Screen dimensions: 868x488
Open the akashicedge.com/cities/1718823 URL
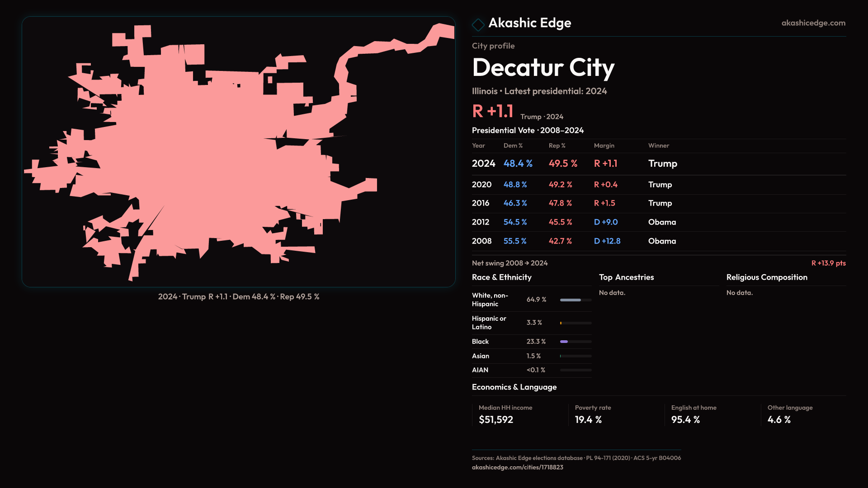coord(517,467)
